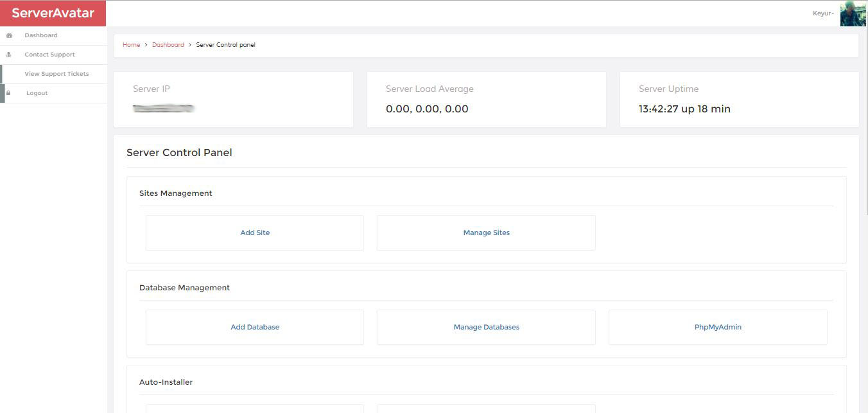Click the username Keyur- in the header
The height and width of the screenshot is (413, 868).
823,13
